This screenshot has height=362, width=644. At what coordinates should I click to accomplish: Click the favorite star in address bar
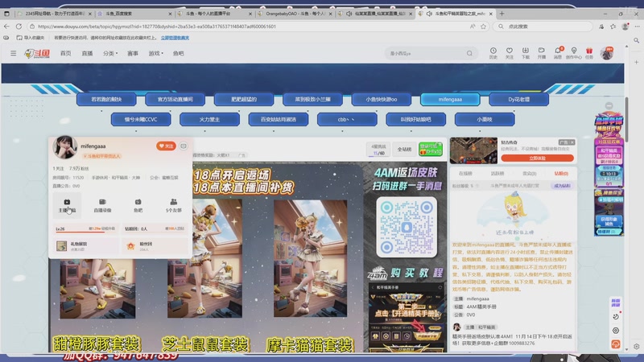coord(484,27)
